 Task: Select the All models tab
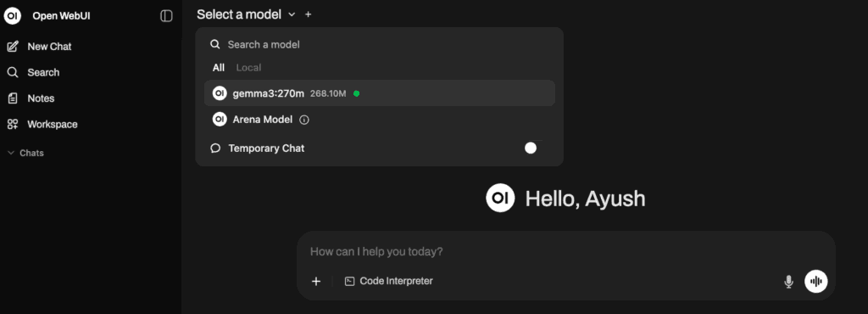219,68
